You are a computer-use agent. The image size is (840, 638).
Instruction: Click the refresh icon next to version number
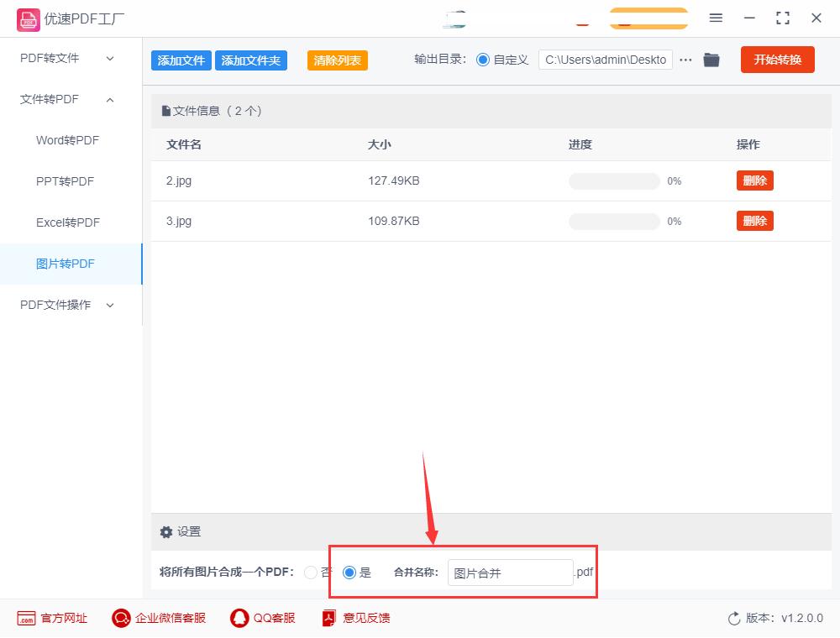point(733,618)
